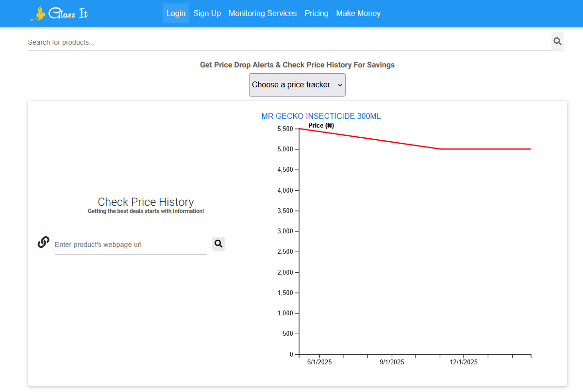This screenshot has height=392, width=583.
Task: Click the chain link icon beside URL field
Action: (43, 242)
